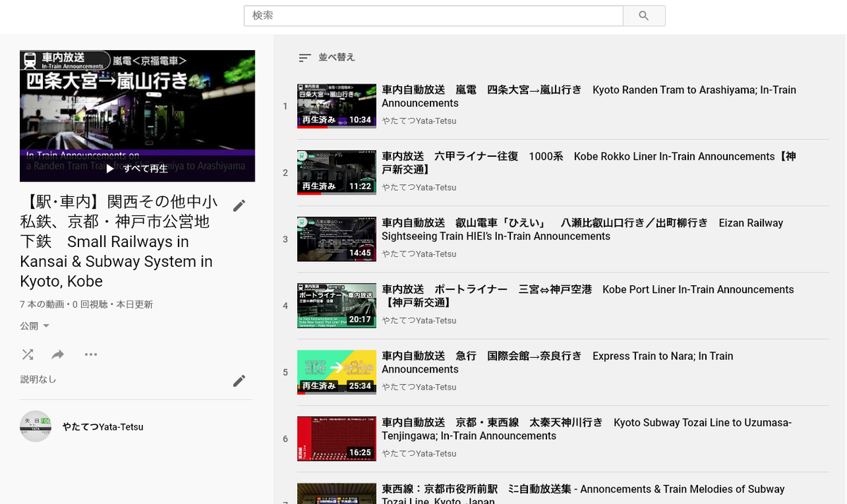Click channel name under Eizan Railway video
The width and height of the screenshot is (847, 504).
coord(419,253)
